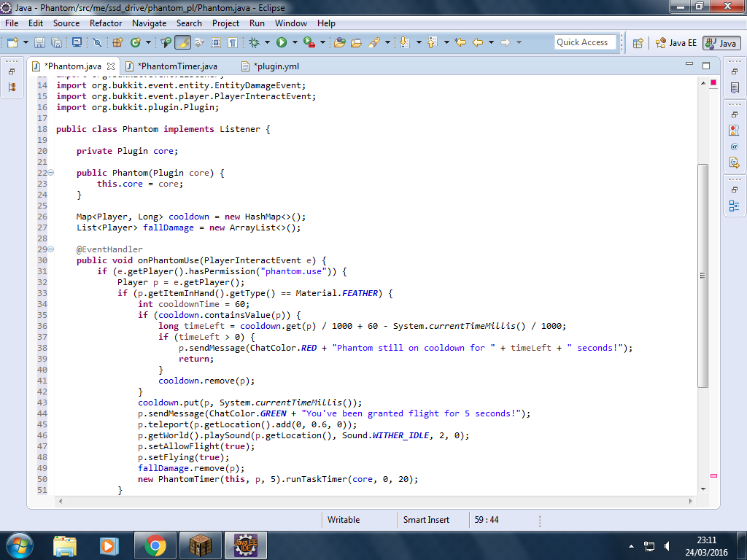Switch to the Java EE perspective
This screenshot has width=747, height=560.
pos(676,43)
